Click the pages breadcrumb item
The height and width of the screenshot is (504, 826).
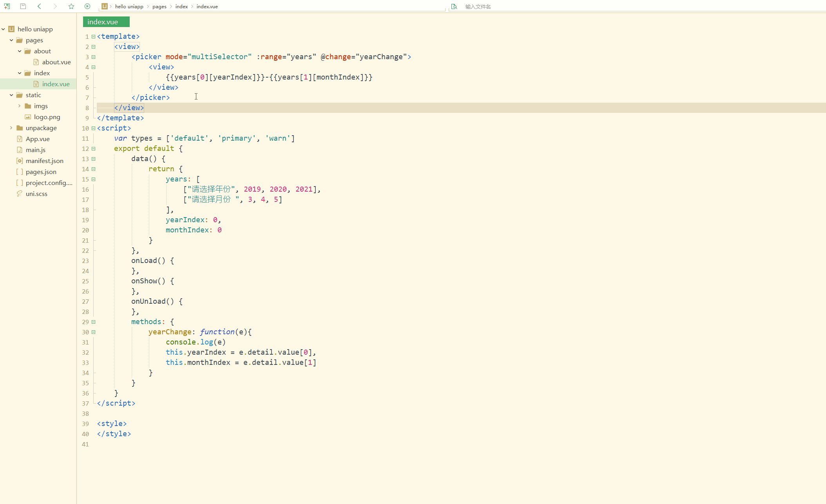coord(159,7)
